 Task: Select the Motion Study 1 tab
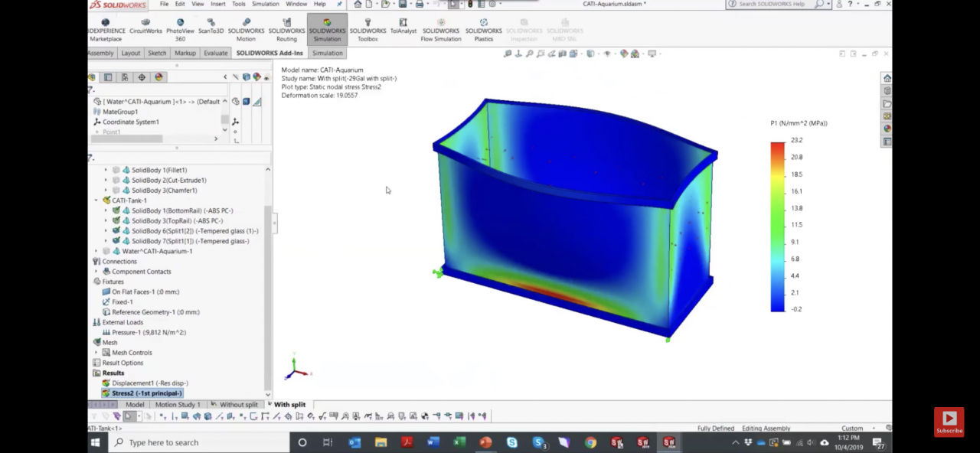tap(178, 404)
